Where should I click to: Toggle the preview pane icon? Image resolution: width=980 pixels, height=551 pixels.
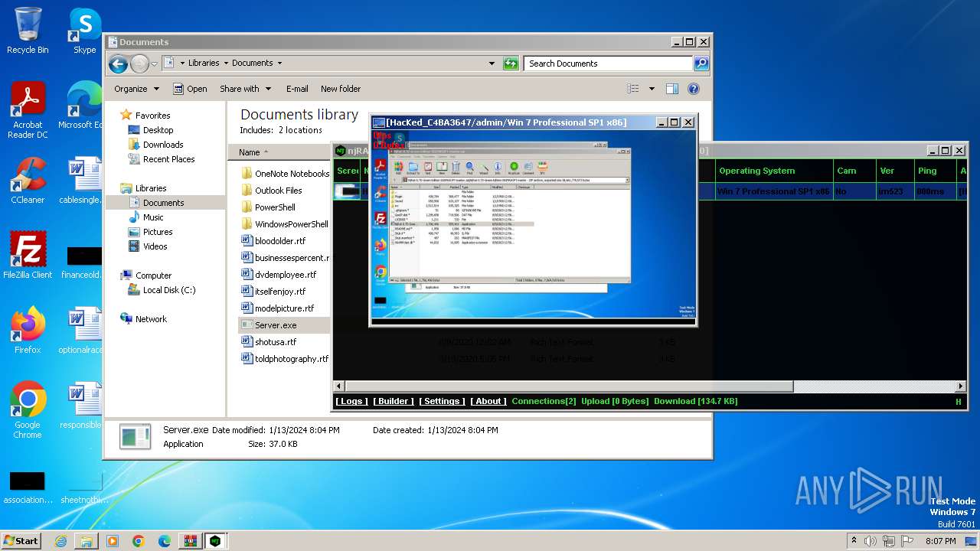point(672,89)
